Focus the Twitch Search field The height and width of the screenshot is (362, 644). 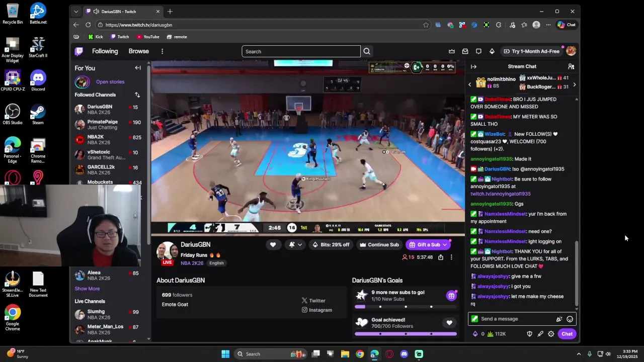[x=301, y=51]
